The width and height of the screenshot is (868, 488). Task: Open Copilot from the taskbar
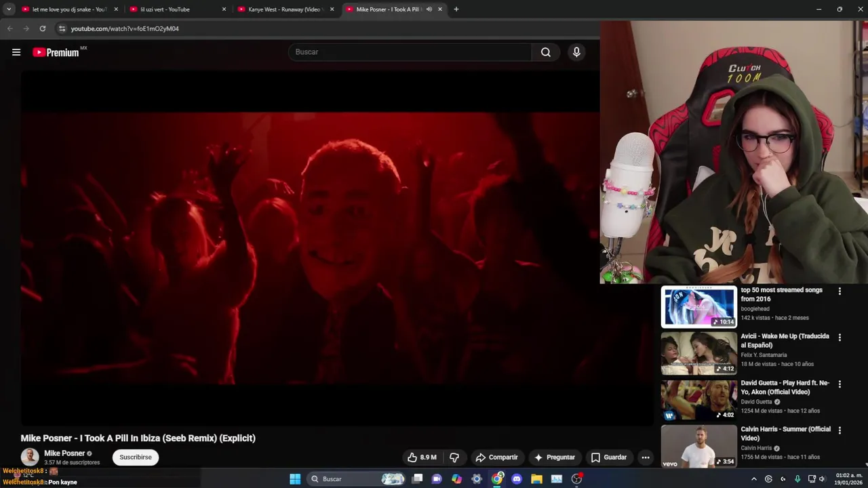pyautogui.click(x=457, y=479)
